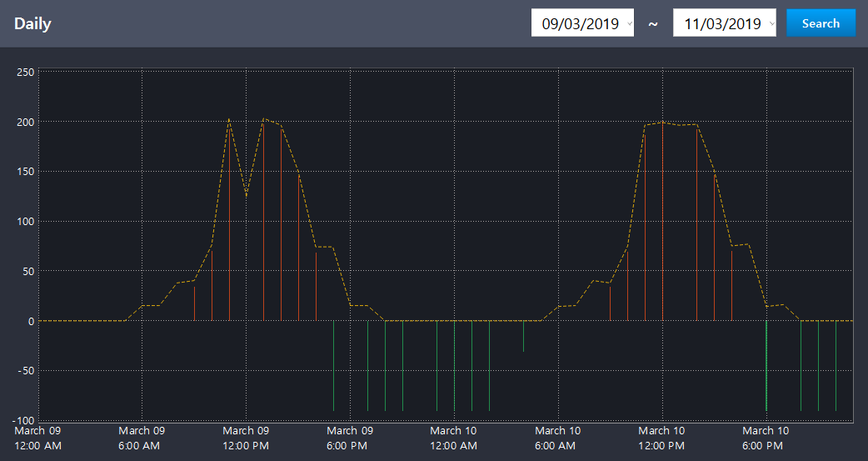The height and width of the screenshot is (461, 868).
Task: Click the -50 y-axis label
Action: click(x=25, y=371)
